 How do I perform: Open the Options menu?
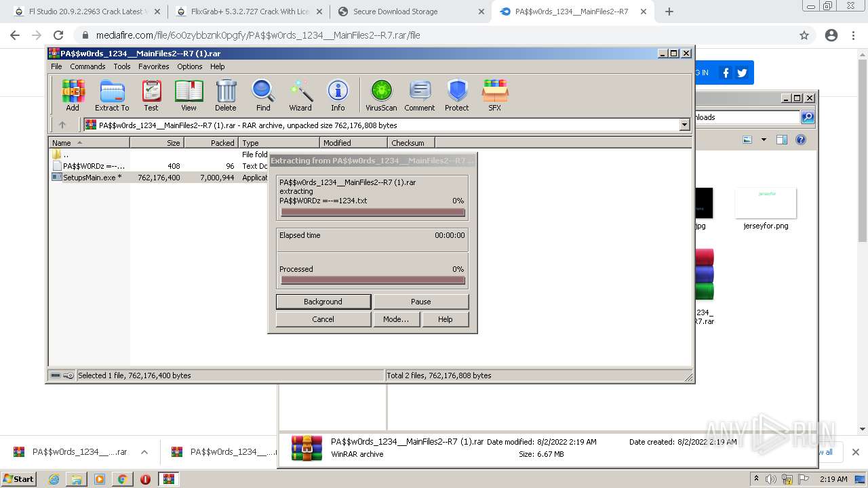tap(190, 66)
